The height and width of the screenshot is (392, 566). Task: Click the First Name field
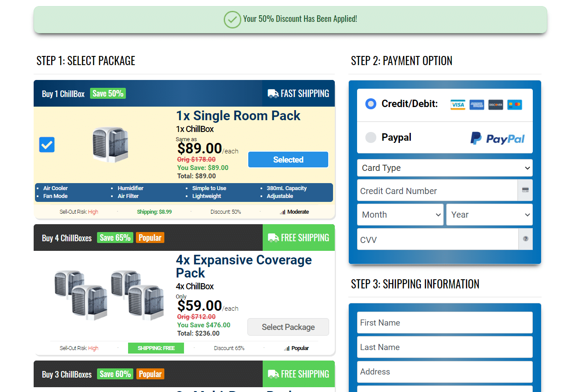445,323
